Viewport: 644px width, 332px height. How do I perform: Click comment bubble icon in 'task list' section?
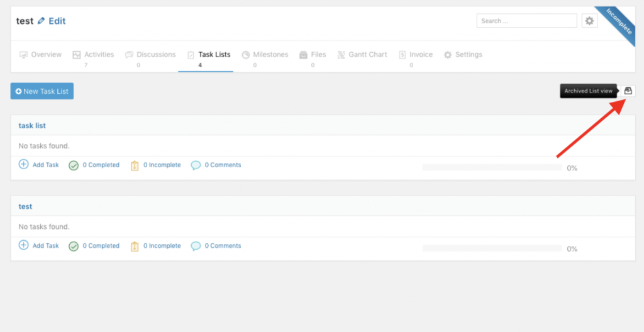tap(196, 165)
